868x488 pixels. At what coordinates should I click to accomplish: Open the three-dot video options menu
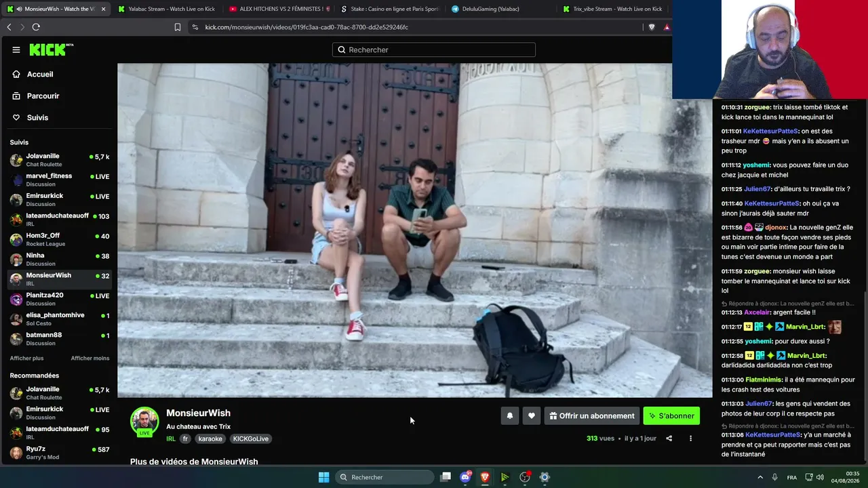point(690,439)
